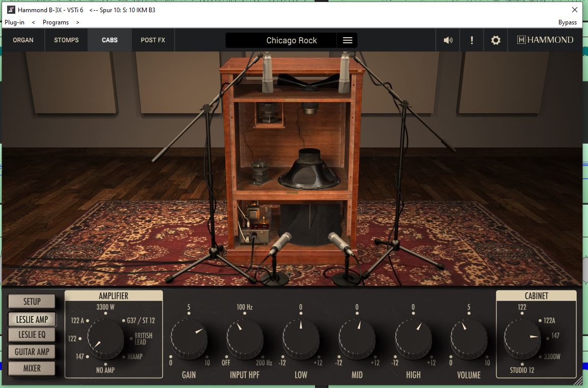Viewport: 588px width, 388px height.
Task: Set amplifier selector to G37 / ST 12
Action: [x=141, y=320]
